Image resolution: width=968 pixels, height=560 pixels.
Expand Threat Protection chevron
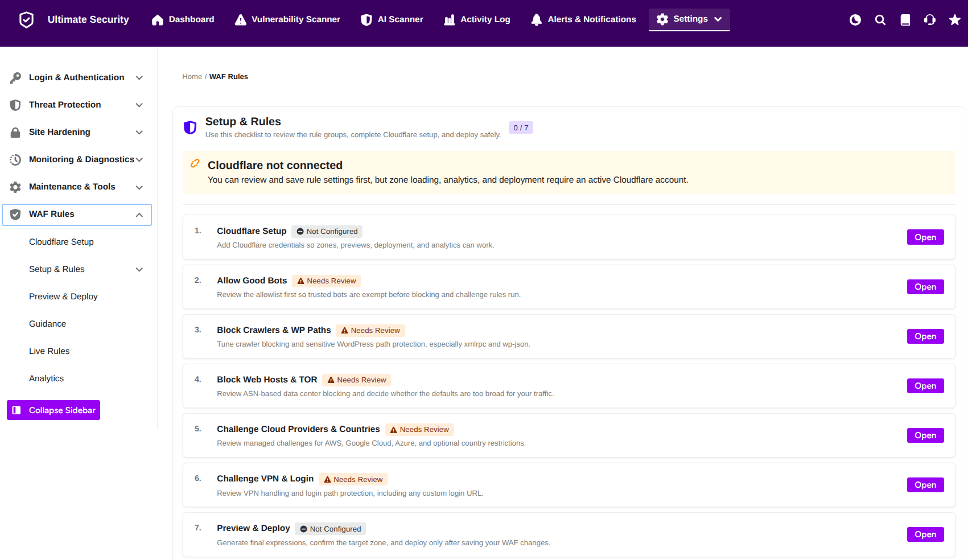(139, 105)
